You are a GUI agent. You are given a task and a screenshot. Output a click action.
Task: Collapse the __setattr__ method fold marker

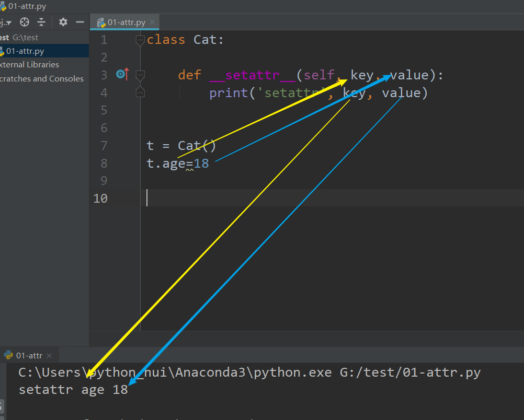(x=140, y=75)
